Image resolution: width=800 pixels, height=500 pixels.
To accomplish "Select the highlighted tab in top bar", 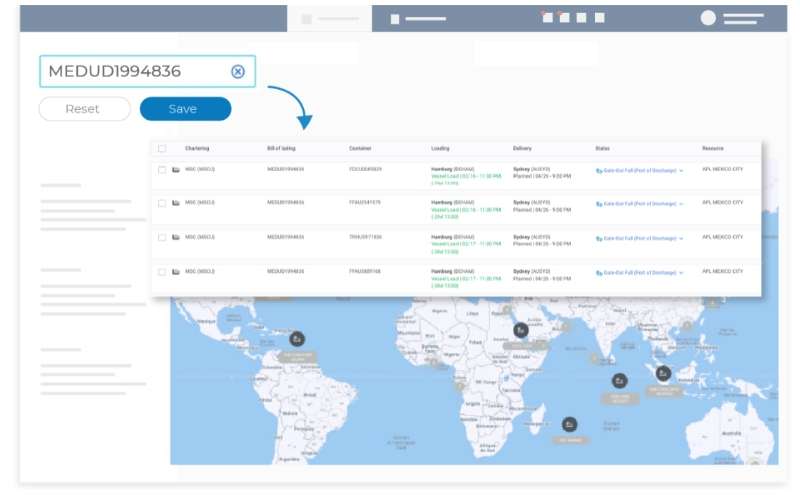I will pos(329,18).
